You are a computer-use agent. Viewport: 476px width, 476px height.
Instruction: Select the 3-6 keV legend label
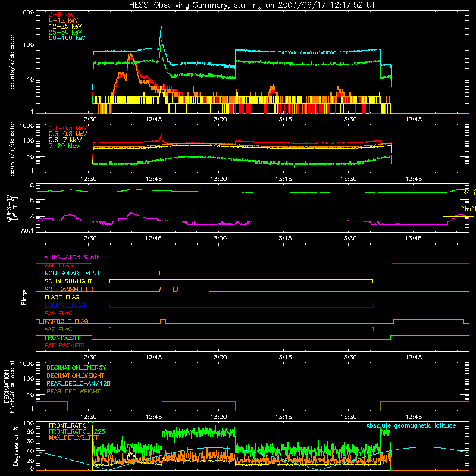click(62, 14)
